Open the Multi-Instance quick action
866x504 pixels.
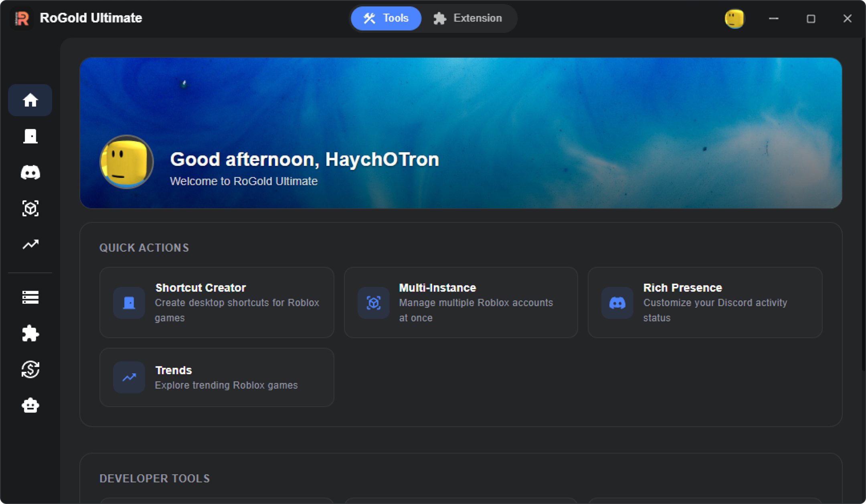pyautogui.click(x=461, y=302)
